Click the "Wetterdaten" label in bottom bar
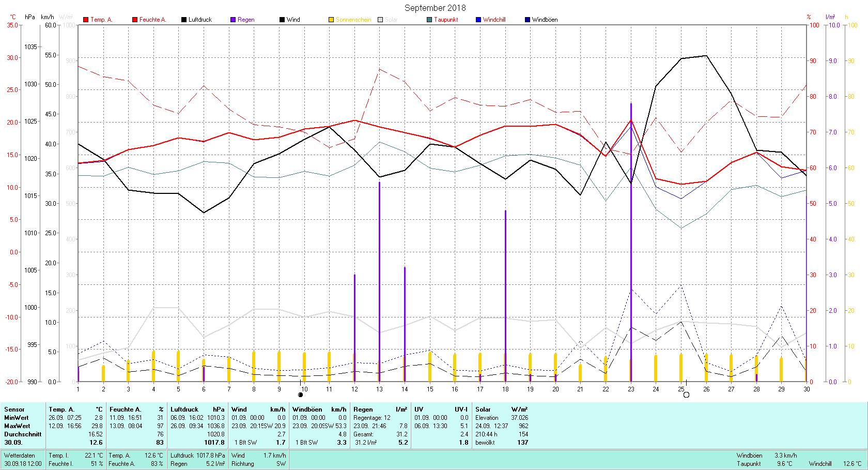 click(20, 456)
